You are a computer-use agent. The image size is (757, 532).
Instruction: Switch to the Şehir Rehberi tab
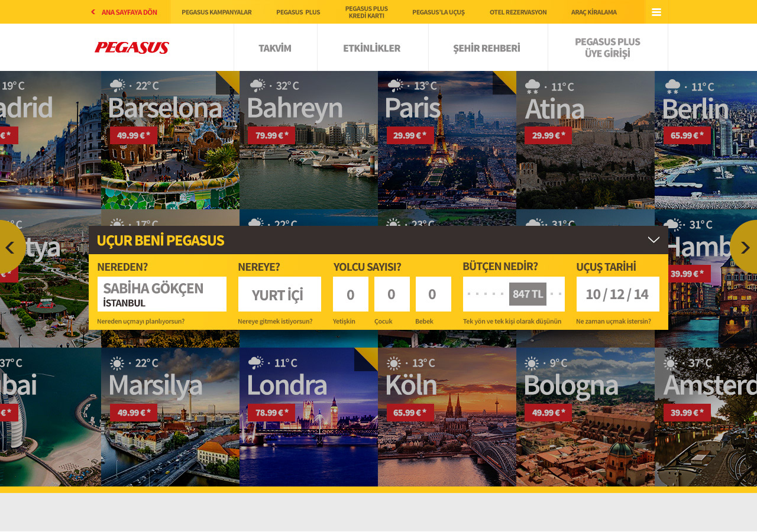coord(488,48)
